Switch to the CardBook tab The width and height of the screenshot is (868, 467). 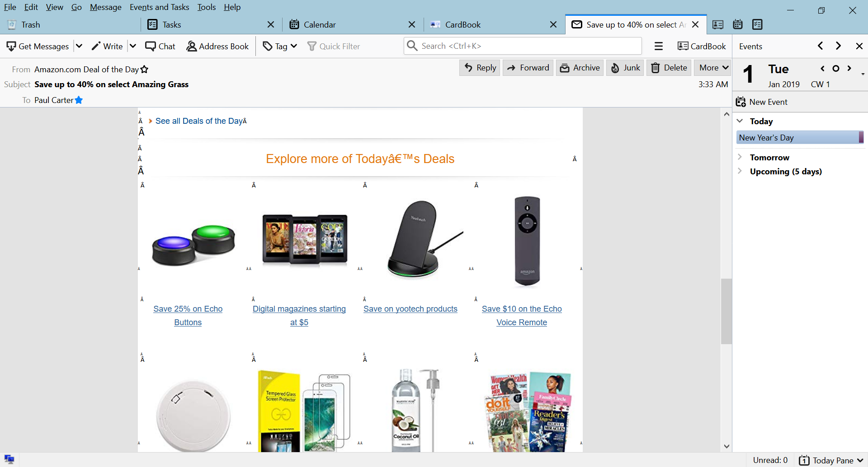click(x=462, y=24)
